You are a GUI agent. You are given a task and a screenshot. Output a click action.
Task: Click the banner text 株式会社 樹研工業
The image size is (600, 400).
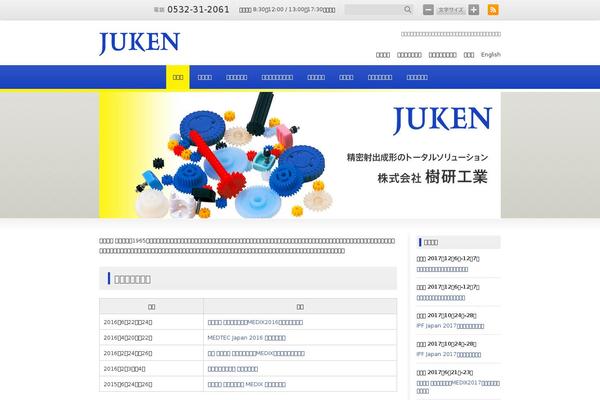[x=432, y=177]
